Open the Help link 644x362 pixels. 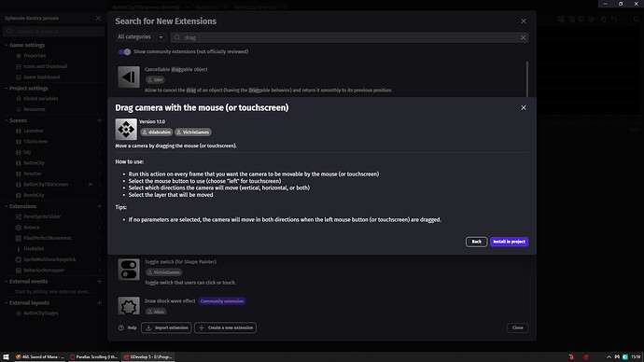(127, 327)
